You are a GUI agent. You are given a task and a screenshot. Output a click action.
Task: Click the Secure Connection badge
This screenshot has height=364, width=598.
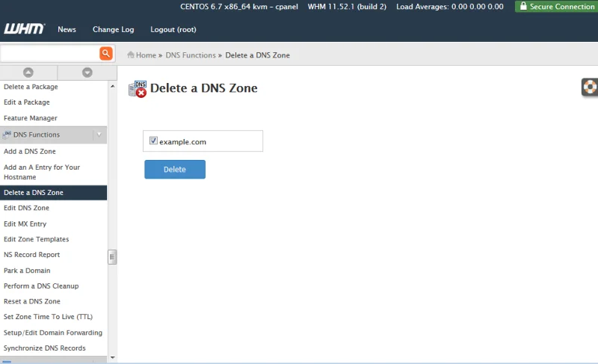[x=557, y=7]
